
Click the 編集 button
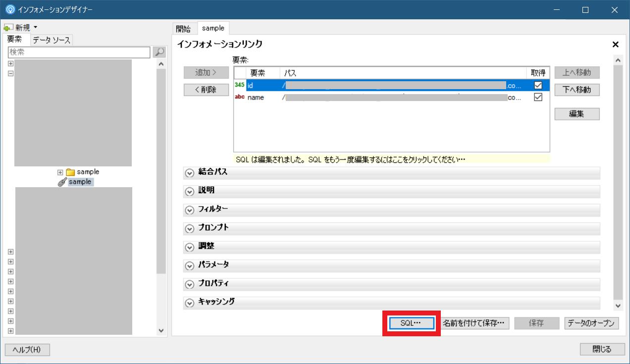tap(577, 114)
